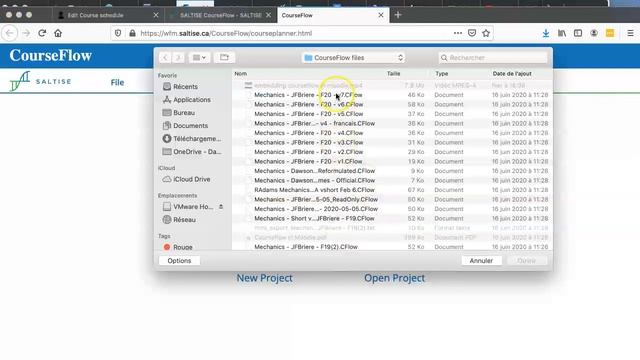Sort by the Taille column header
This screenshot has width=640, height=360.
(x=393, y=73)
